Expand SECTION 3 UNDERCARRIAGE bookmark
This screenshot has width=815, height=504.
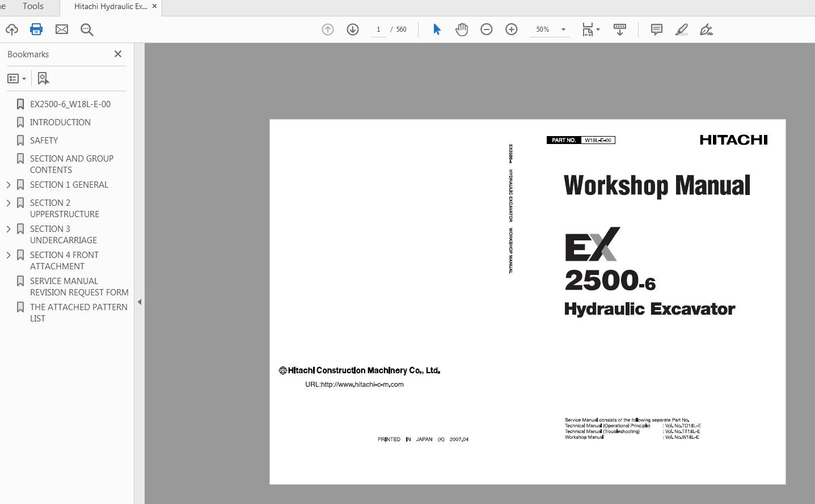click(x=8, y=229)
